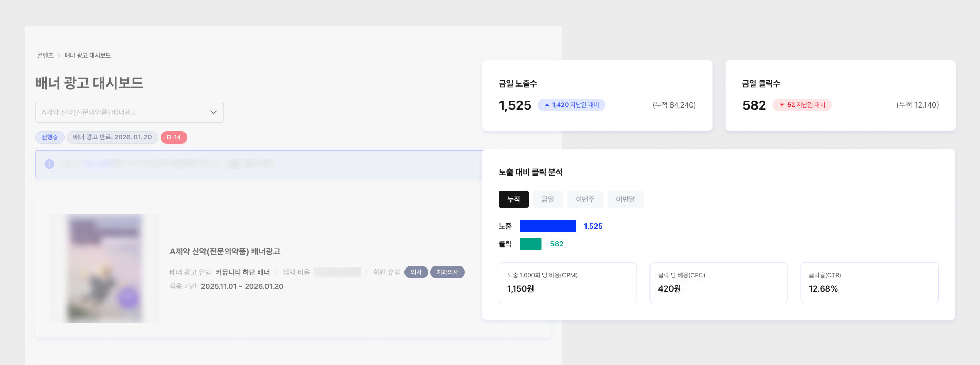The width and height of the screenshot is (980, 365).
Task: Click the 1,150원 CPM value
Action: (x=520, y=289)
